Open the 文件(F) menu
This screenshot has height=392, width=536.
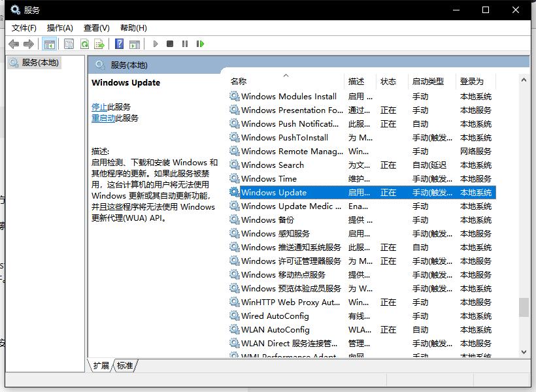pos(24,27)
